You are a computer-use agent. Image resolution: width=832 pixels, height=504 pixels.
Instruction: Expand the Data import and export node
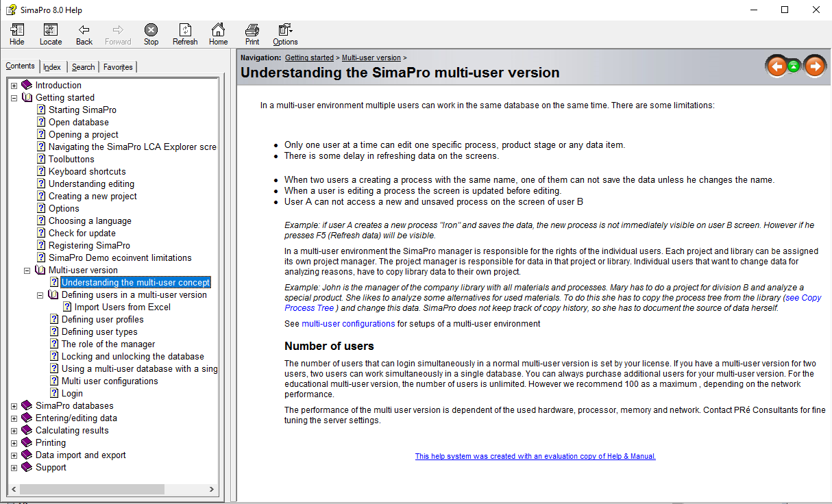pos(14,455)
